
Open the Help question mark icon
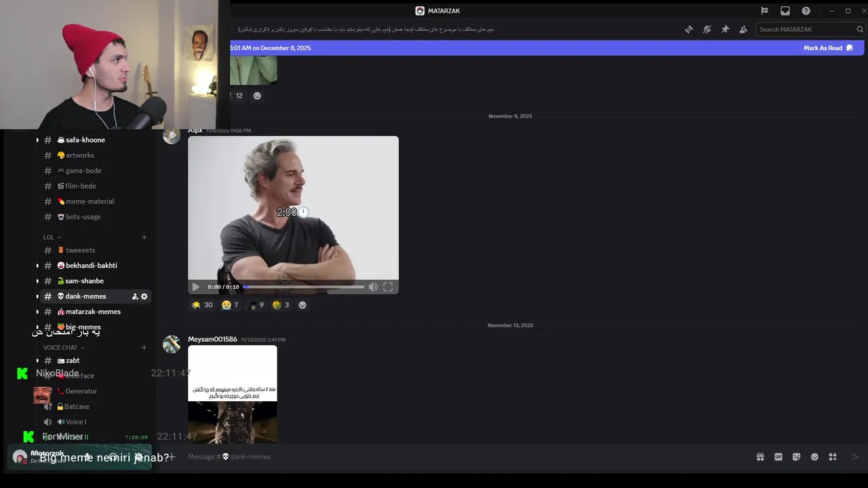pos(806,11)
